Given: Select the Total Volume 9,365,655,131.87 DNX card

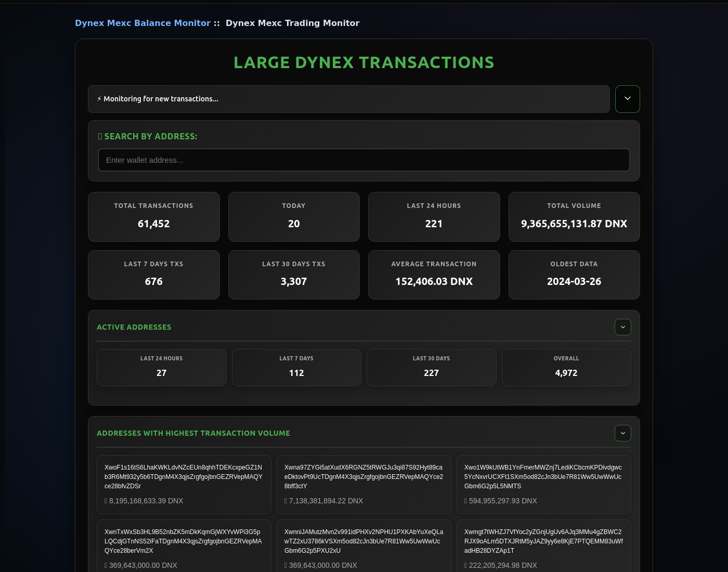Looking at the screenshot, I should pos(574,217).
